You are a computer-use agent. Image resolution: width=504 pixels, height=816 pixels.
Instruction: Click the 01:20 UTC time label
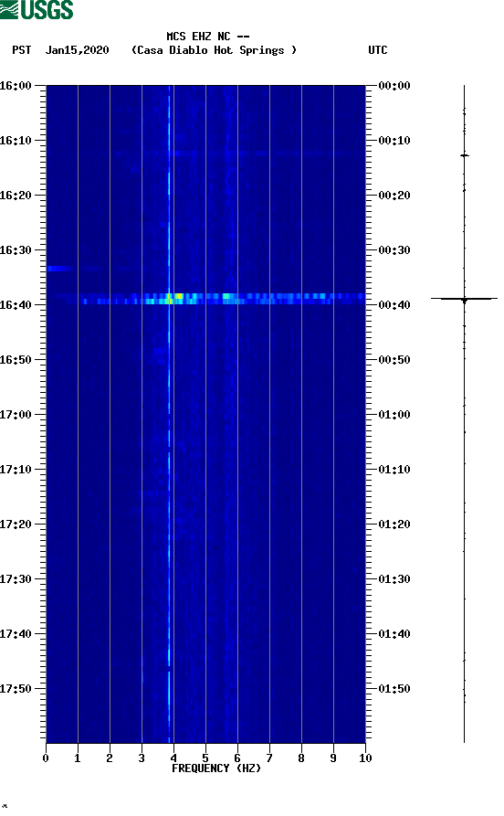[x=394, y=525]
